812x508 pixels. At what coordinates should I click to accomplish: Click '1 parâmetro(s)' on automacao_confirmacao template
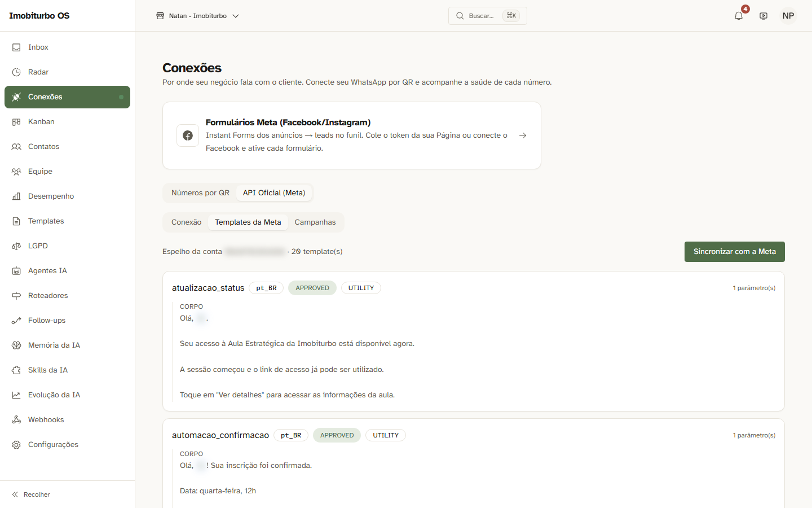754,435
